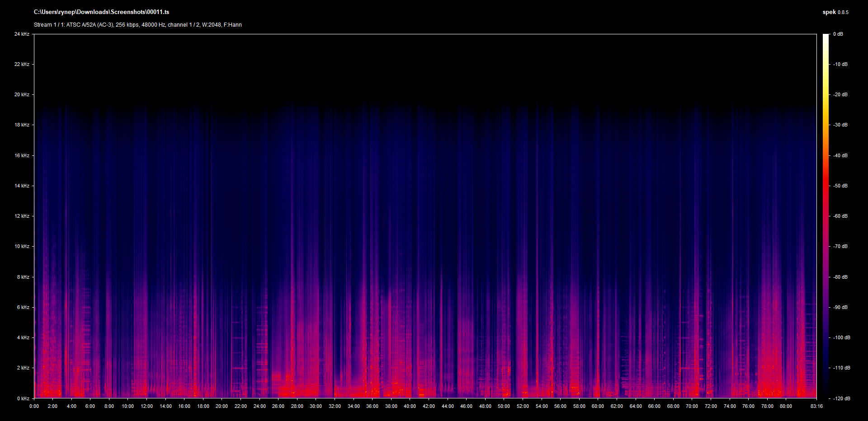Click the spek 0.8.5 version label
Image resolution: width=868 pixels, height=421 pixels.
835,12
